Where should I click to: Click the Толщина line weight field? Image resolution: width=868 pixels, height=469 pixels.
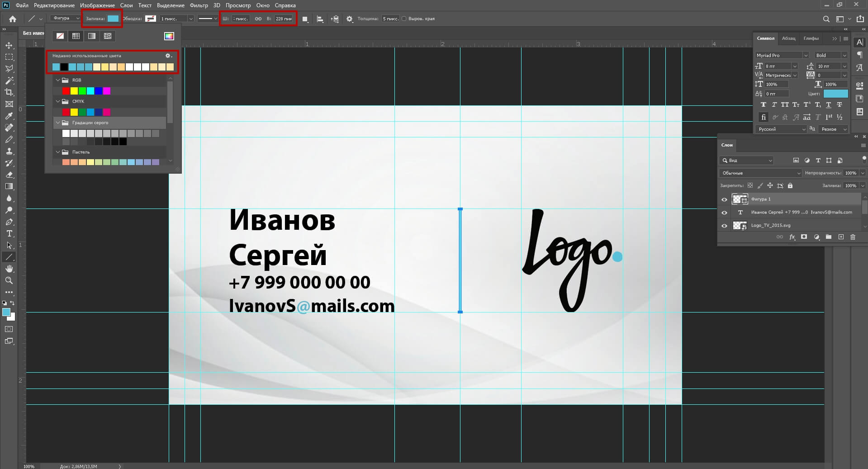(x=390, y=19)
